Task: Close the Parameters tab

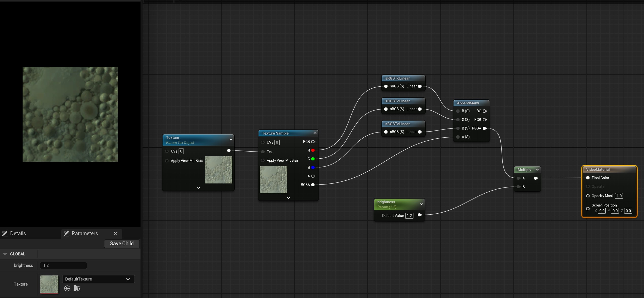Action: click(115, 234)
